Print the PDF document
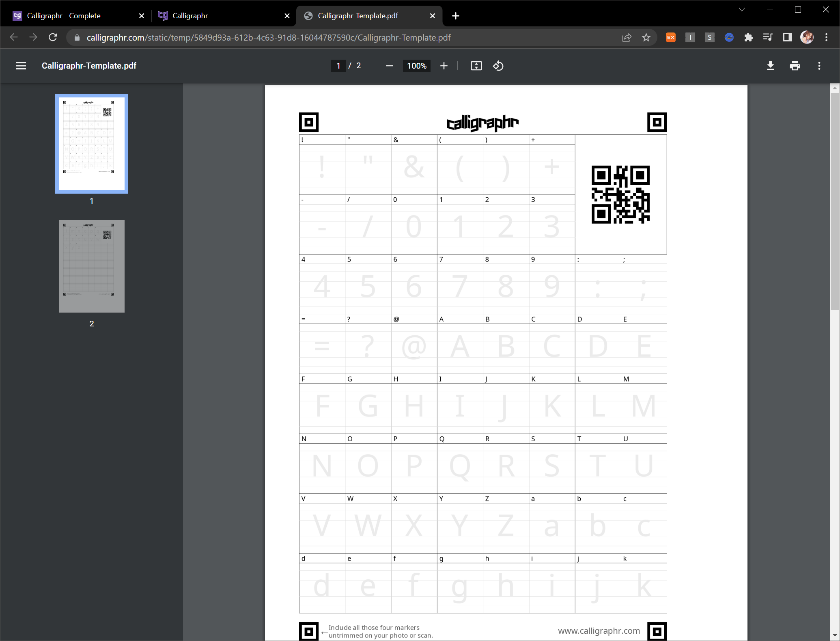 [795, 66]
